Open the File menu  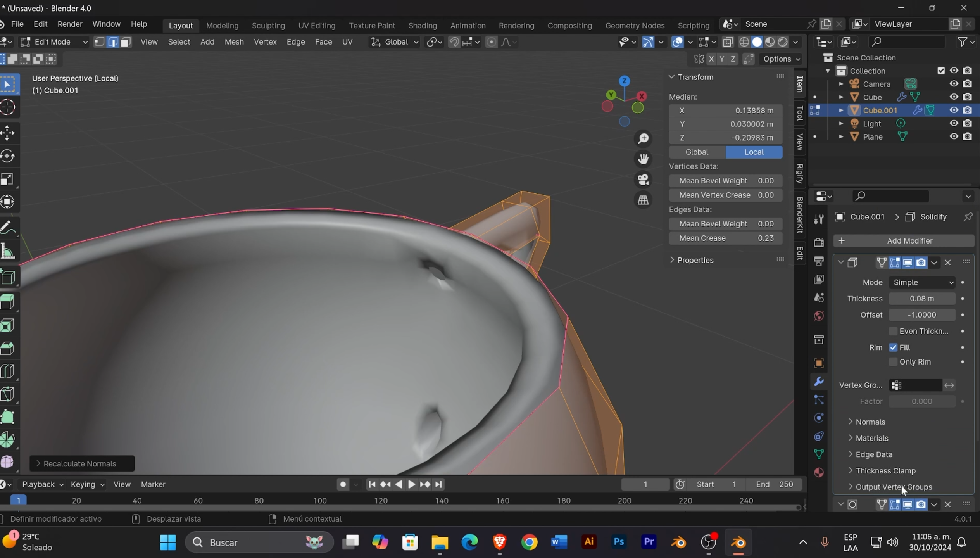click(17, 24)
